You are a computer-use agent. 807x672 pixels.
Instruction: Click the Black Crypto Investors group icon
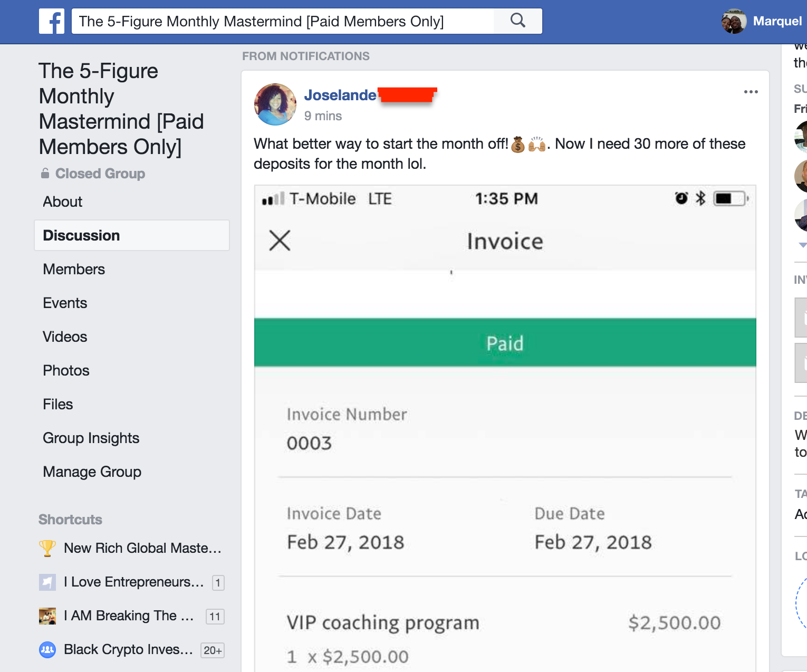[x=47, y=649]
